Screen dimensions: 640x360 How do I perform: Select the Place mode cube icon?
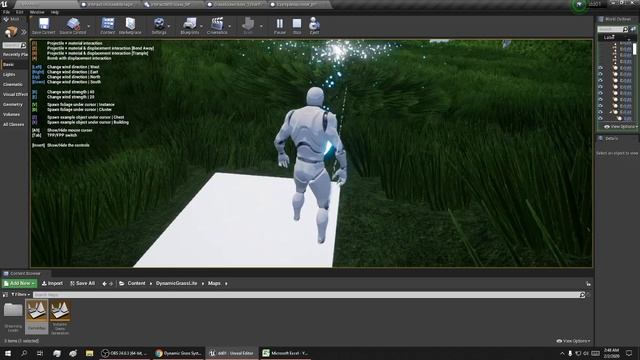[11, 32]
